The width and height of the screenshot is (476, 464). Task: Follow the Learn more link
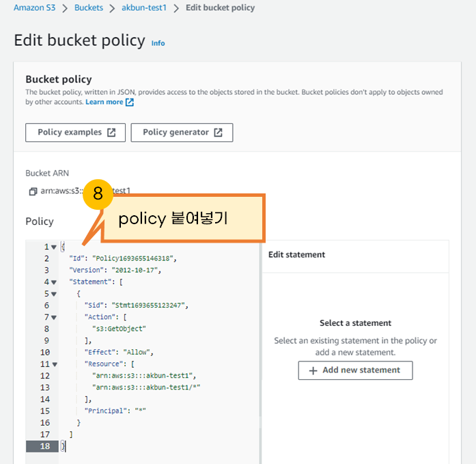tap(104, 102)
